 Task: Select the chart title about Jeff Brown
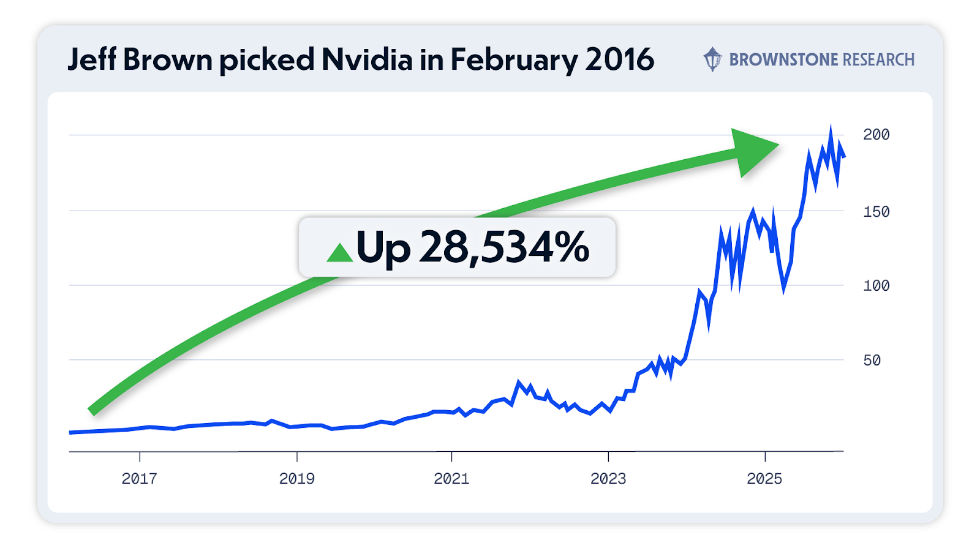click(360, 60)
